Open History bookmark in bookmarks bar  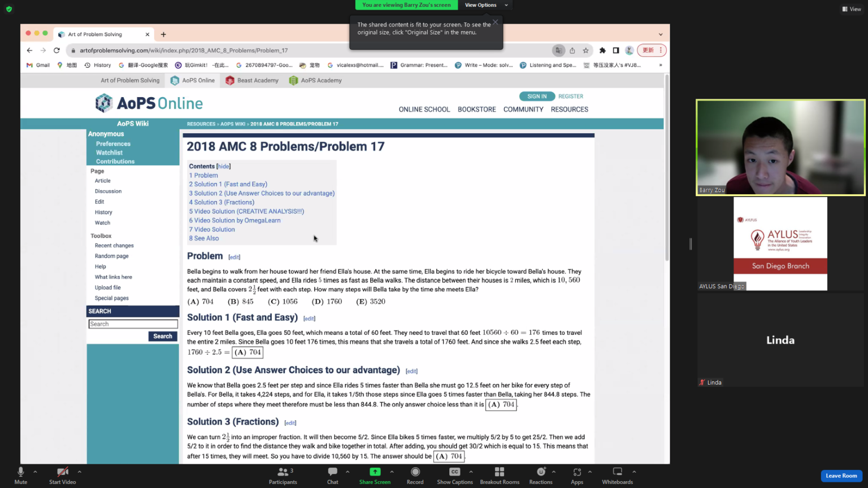click(98, 65)
